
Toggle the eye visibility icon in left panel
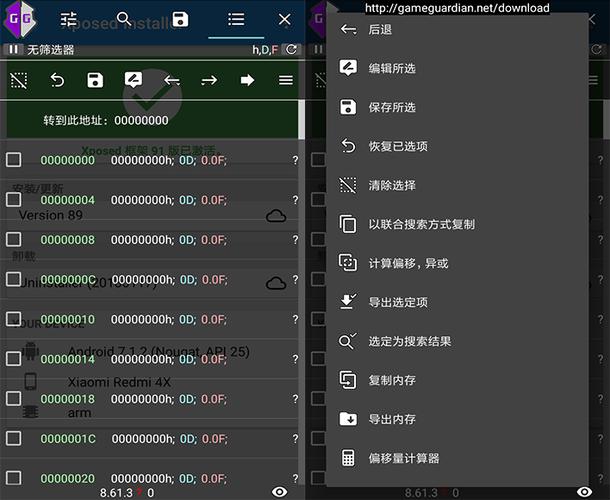279,492
